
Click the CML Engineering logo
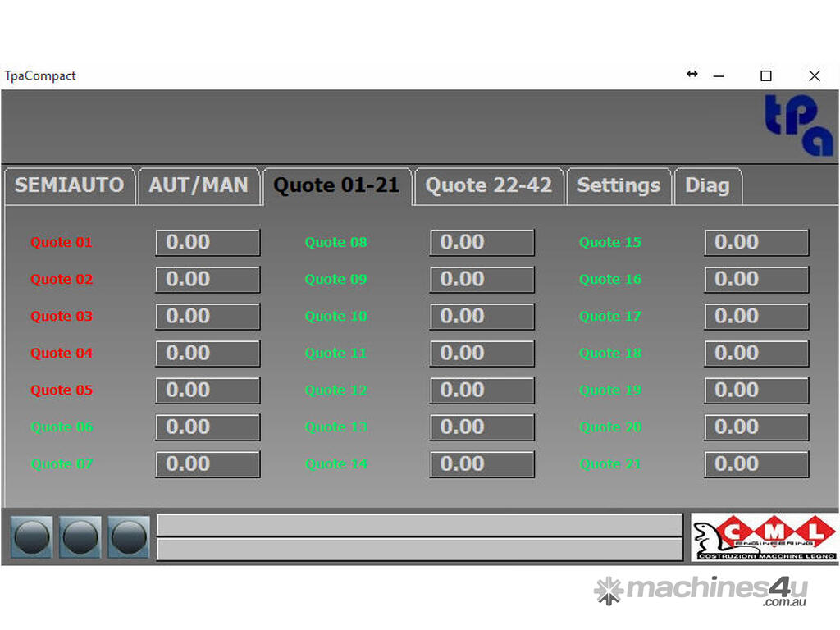[x=764, y=537]
